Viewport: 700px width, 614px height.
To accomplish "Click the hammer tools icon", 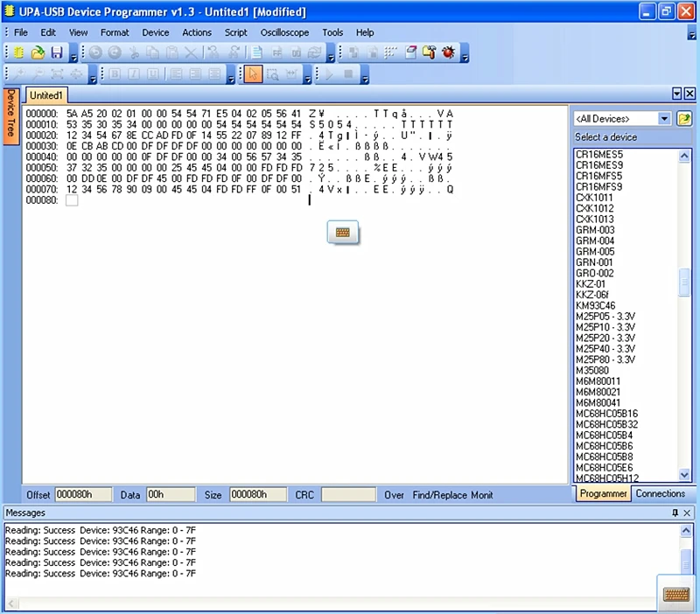I will point(429,52).
